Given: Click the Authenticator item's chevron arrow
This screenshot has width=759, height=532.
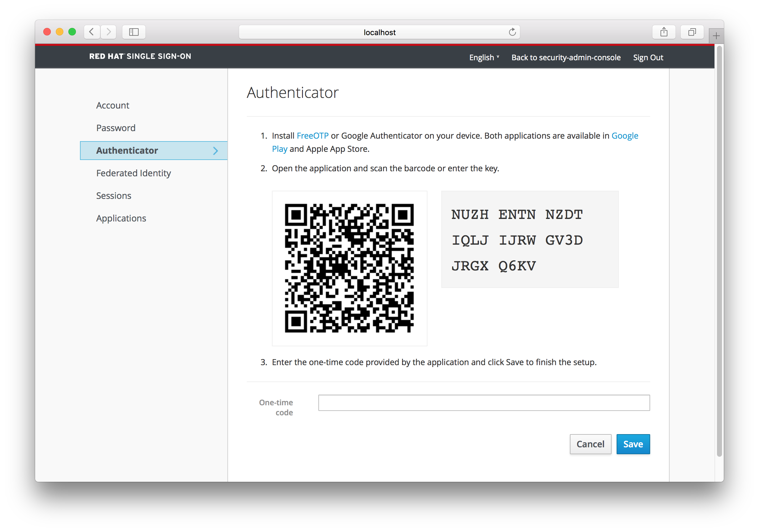Looking at the screenshot, I should (215, 151).
